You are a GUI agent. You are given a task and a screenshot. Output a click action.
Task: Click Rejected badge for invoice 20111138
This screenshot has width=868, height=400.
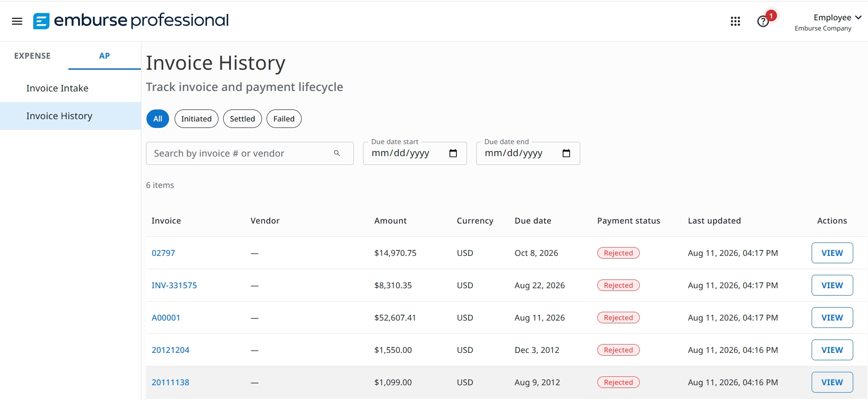(x=619, y=382)
